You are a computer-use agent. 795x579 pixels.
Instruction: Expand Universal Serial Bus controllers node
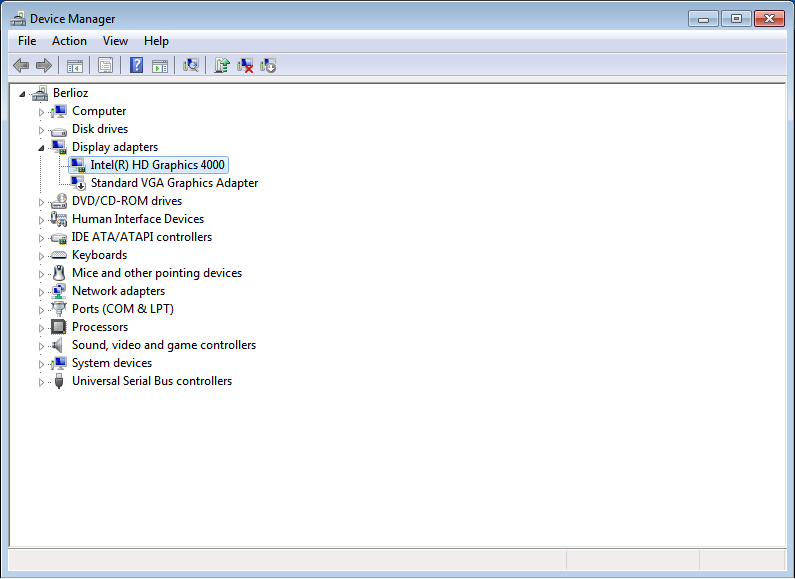pyautogui.click(x=41, y=382)
